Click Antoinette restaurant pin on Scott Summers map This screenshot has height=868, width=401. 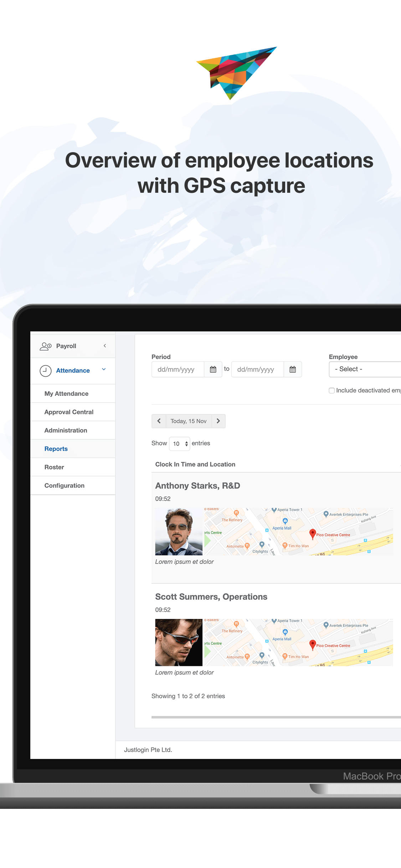(247, 657)
